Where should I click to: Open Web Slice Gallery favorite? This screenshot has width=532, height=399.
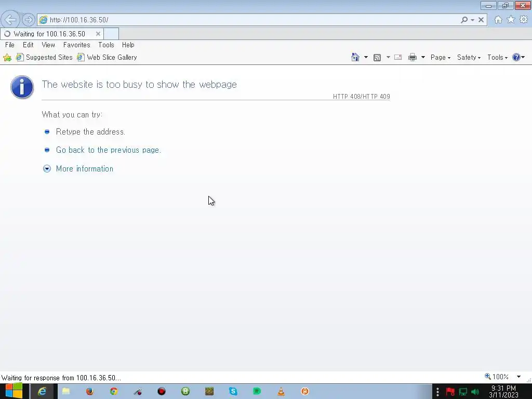point(107,57)
